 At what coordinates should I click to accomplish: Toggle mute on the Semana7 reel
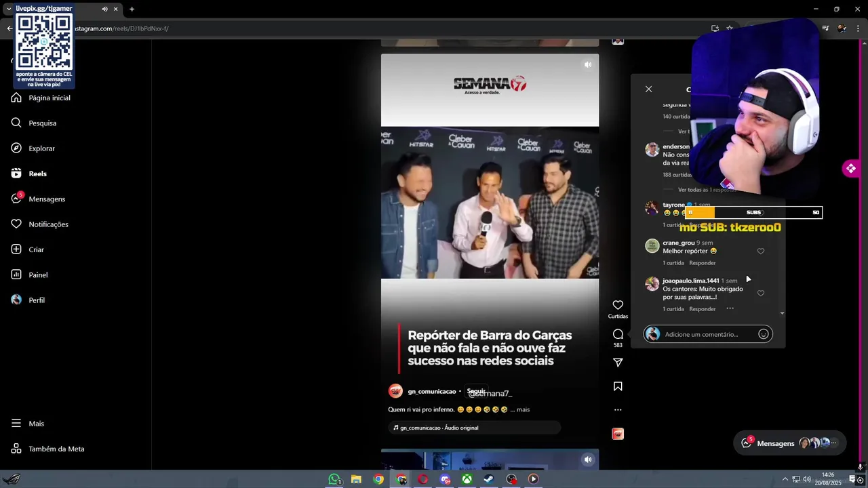pos(588,64)
